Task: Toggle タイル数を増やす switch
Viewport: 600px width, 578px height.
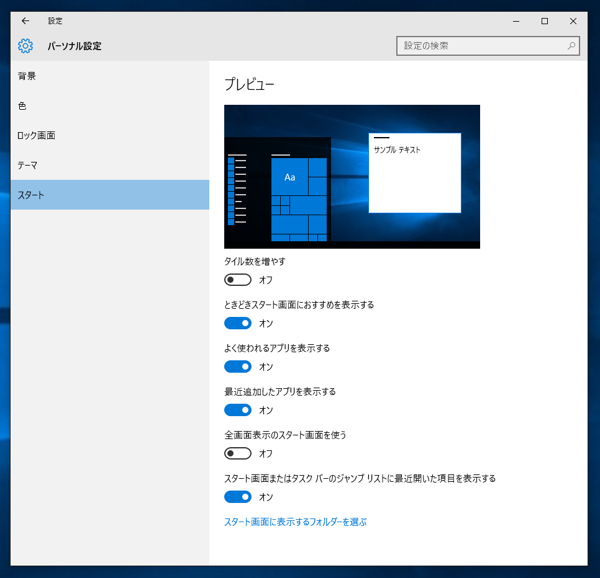Action: pyautogui.click(x=238, y=280)
